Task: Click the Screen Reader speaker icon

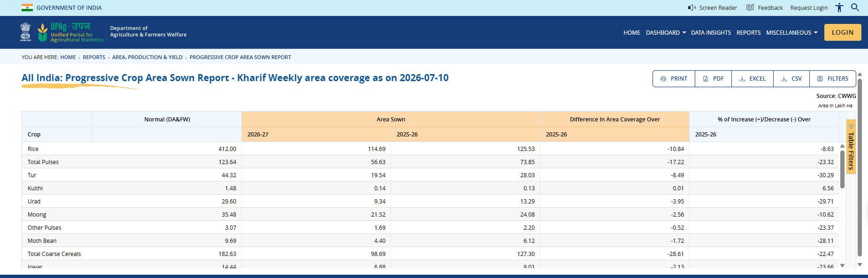Action: (692, 8)
